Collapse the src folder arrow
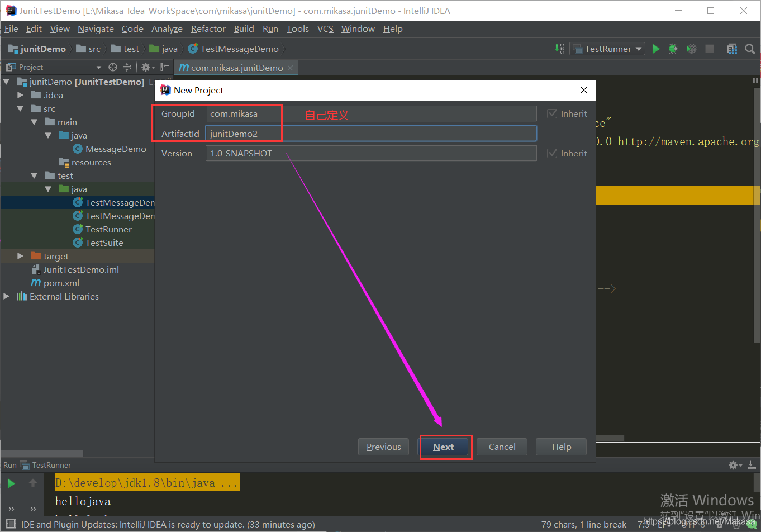The height and width of the screenshot is (532, 761). [21, 109]
